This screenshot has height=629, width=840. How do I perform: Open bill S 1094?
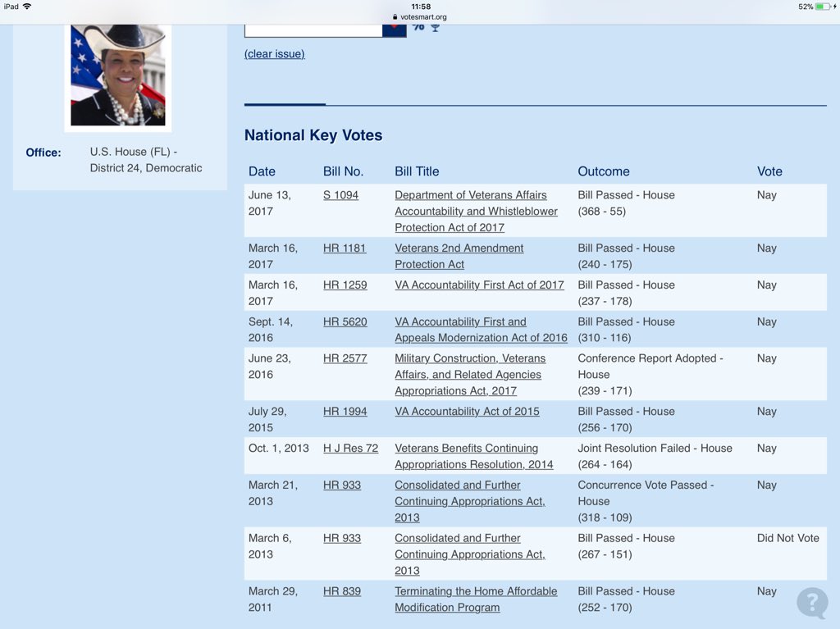point(340,195)
